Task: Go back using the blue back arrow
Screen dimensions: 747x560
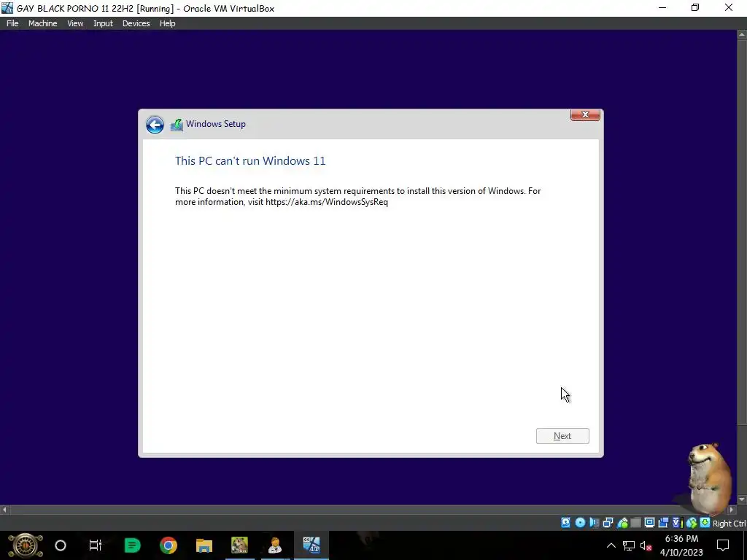Action: (x=155, y=125)
